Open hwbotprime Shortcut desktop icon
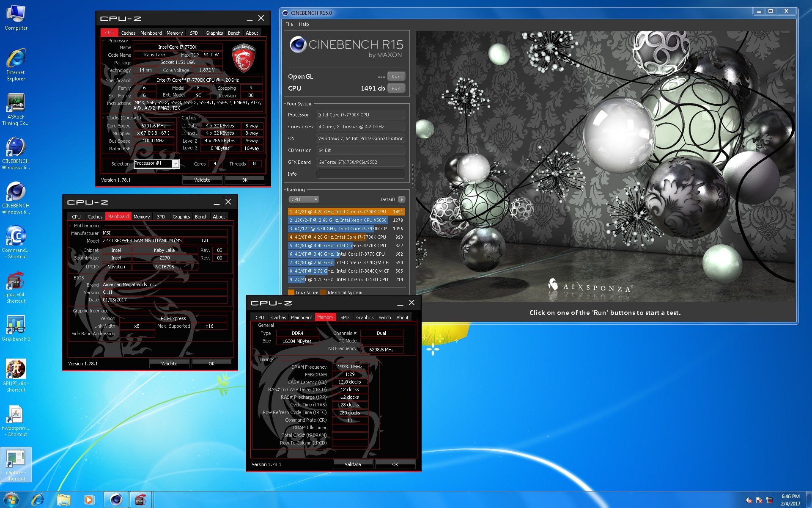The width and height of the screenshot is (812, 508). point(16,420)
